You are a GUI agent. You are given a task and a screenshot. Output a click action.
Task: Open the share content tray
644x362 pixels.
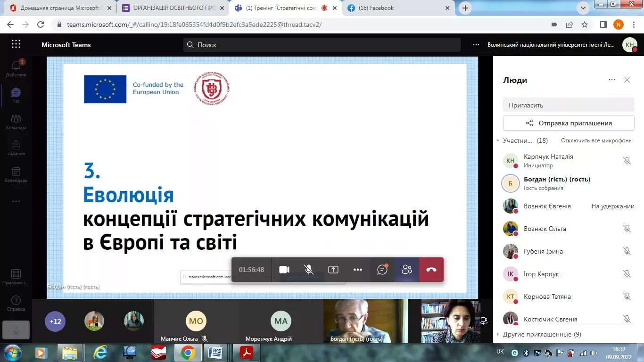(x=333, y=270)
